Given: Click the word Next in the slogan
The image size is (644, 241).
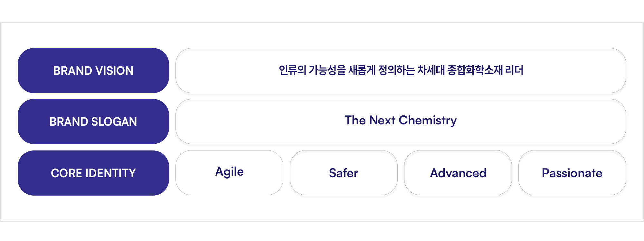Looking at the screenshot, I should pyautogui.click(x=382, y=120).
